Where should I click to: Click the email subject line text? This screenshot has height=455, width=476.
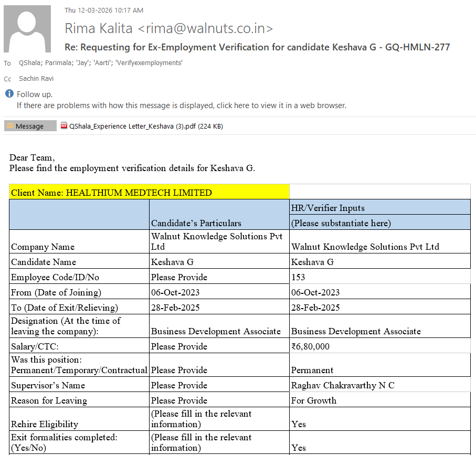(257, 47)
